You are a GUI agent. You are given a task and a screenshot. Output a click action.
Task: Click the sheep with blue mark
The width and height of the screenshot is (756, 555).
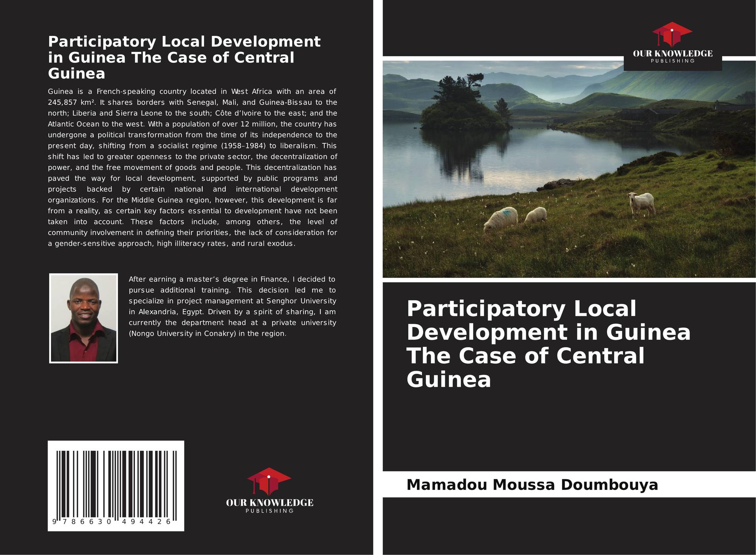pos(500,218)
